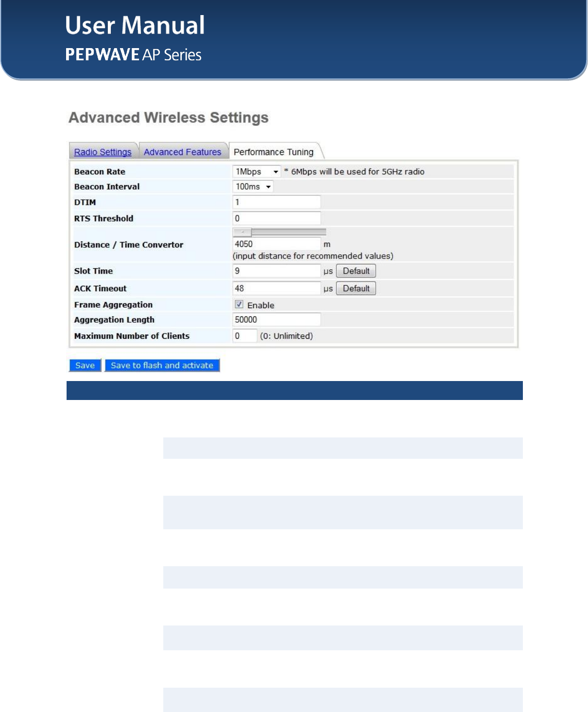Viewport: 588px width, 712px height.
Task: Click the DTIM input field
Action: 277,202
